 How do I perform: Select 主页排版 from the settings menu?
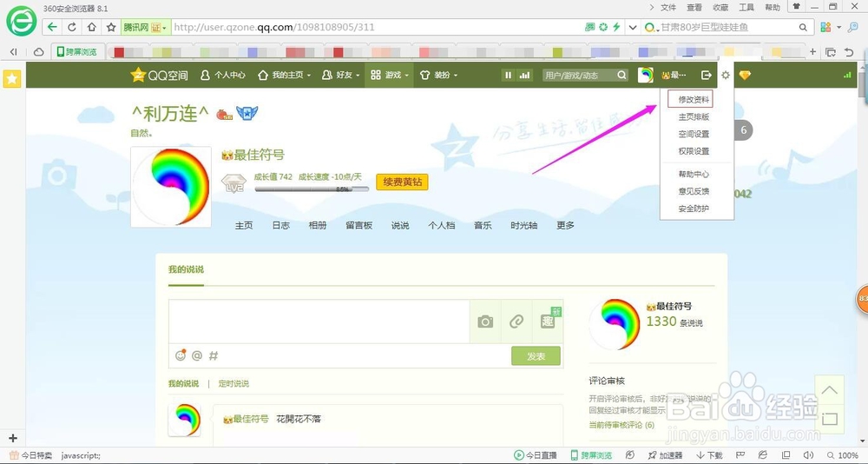[x=694, y=117]
